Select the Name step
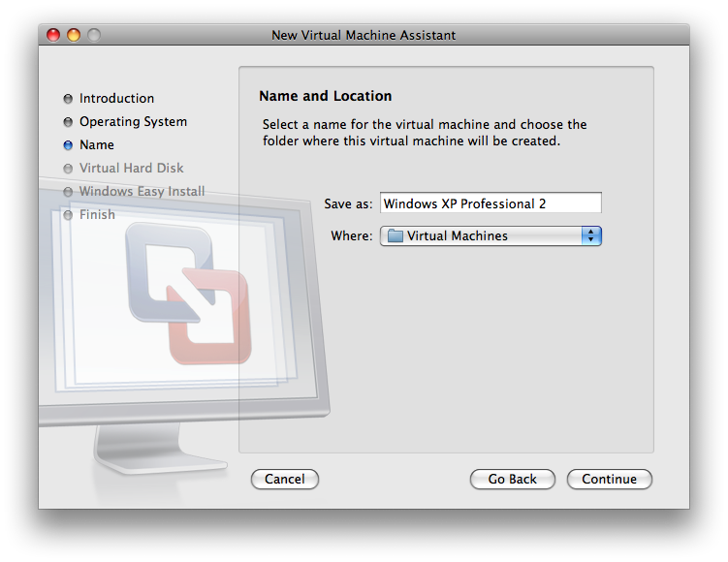Image resolution: width=728 pixels, height=562 pixels. point(97,144)
